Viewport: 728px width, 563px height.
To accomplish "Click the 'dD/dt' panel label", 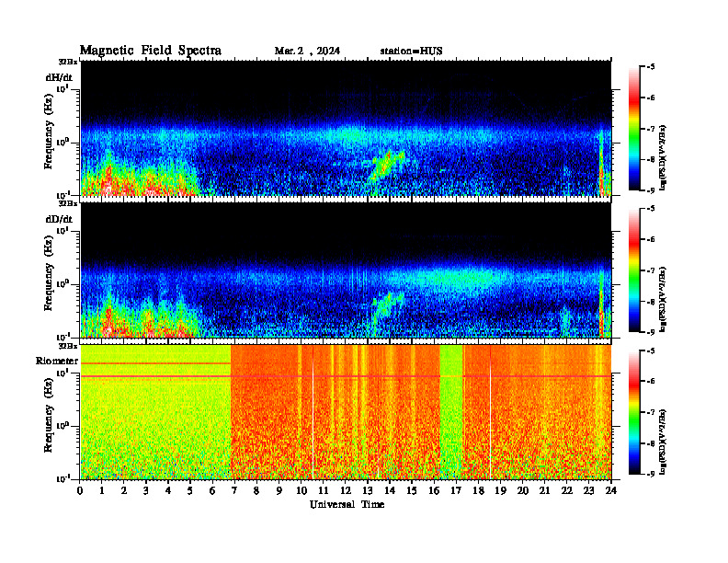I will pyautogui.click(x=59, y=218).
